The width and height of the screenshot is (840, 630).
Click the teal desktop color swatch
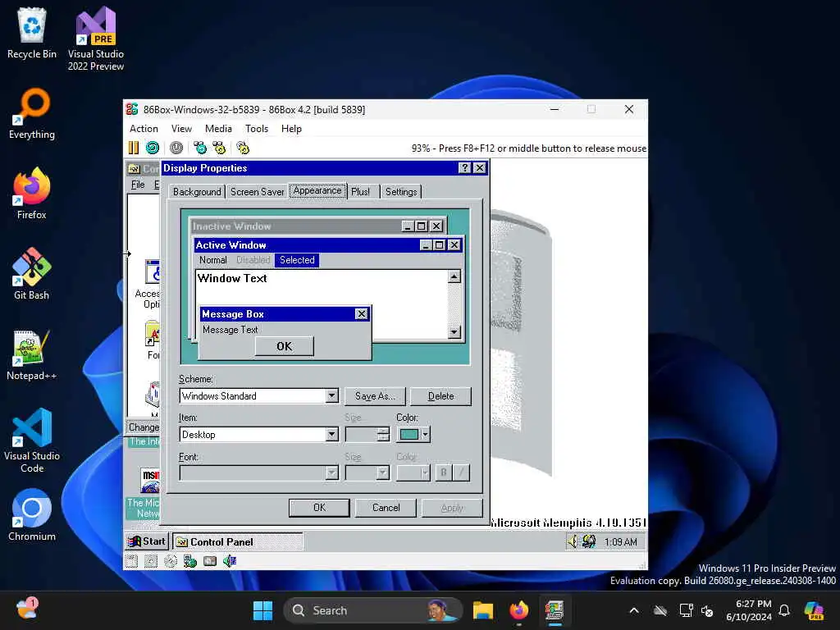pos(409,435)
